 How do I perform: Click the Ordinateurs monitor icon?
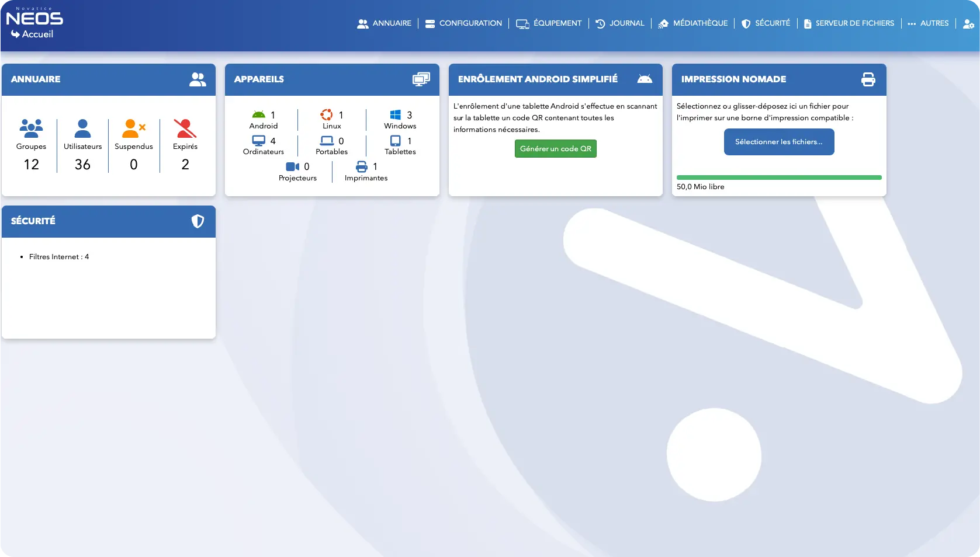click(x=258, y=140)
